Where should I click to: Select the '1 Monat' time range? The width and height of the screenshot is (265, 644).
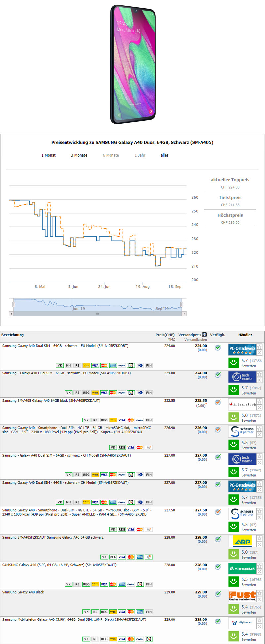48,155
